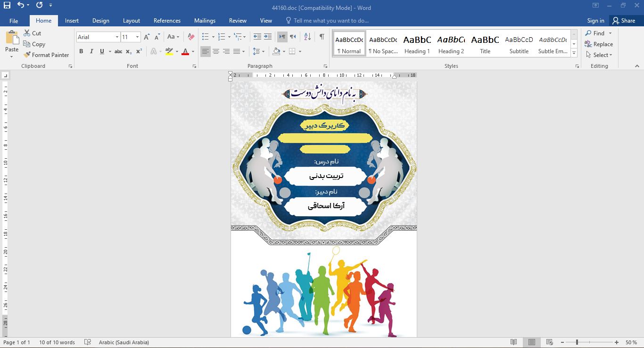The width and height of the screenshot is (644, 348).
Task: Click the zoom slider handle
Action: click(577, 342)
